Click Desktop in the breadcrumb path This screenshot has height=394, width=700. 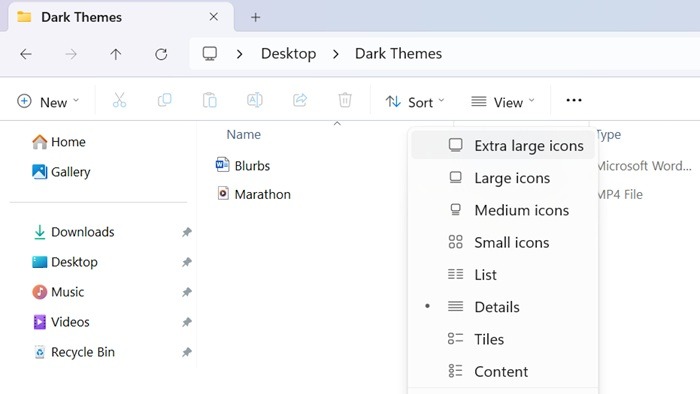[288, 54]
